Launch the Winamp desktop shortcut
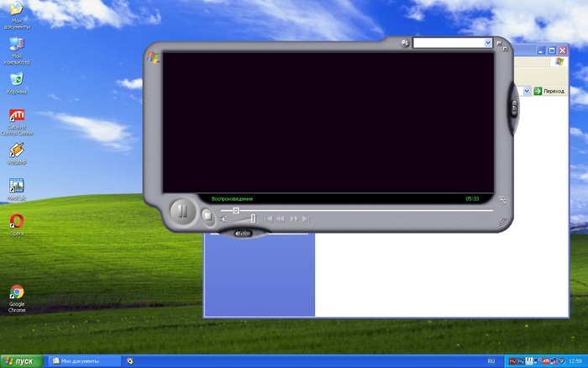The width and height of the screenshot is (588, 368). point(17,154)
